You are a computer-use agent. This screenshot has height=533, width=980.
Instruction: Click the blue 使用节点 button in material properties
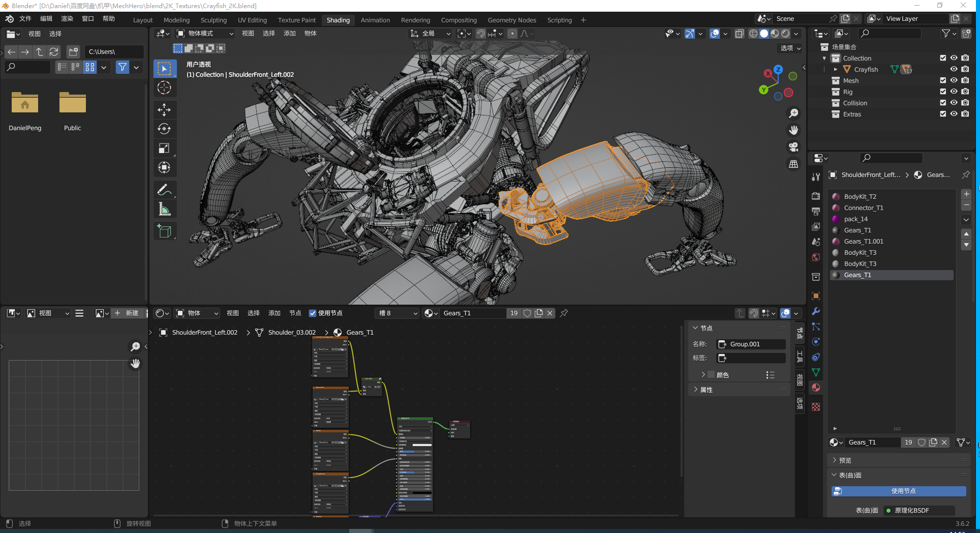point(899,491)
